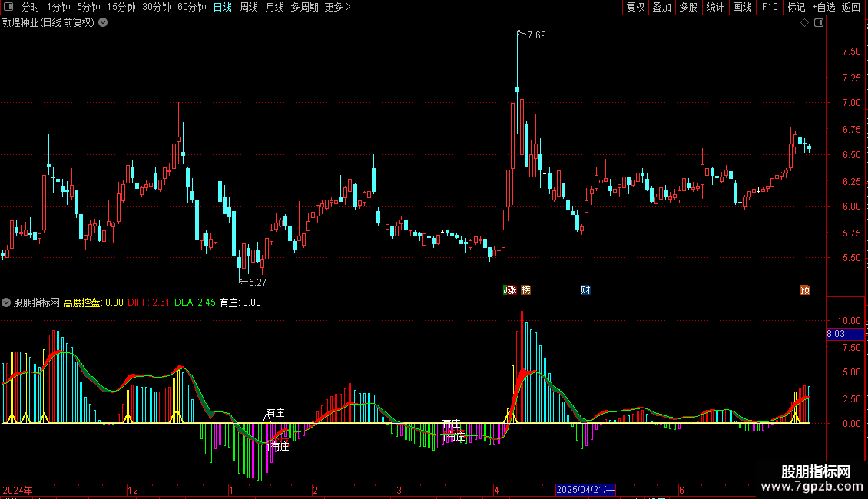Click the orange 预 event marker
Screen dimensions: 868x499
click(805, 290)
